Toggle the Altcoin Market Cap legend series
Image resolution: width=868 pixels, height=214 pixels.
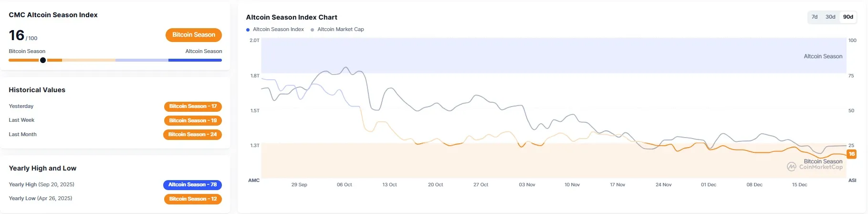(340, 29)
